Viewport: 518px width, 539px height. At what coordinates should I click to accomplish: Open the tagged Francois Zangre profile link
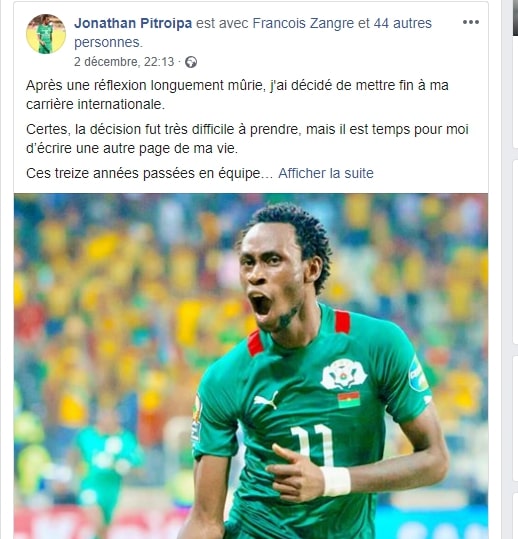click(303, 23)
